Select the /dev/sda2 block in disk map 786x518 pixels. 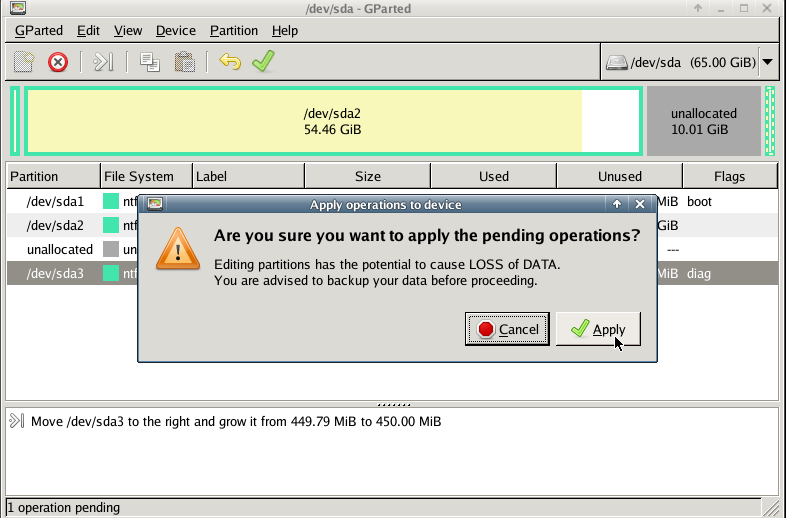click(332, 121)
